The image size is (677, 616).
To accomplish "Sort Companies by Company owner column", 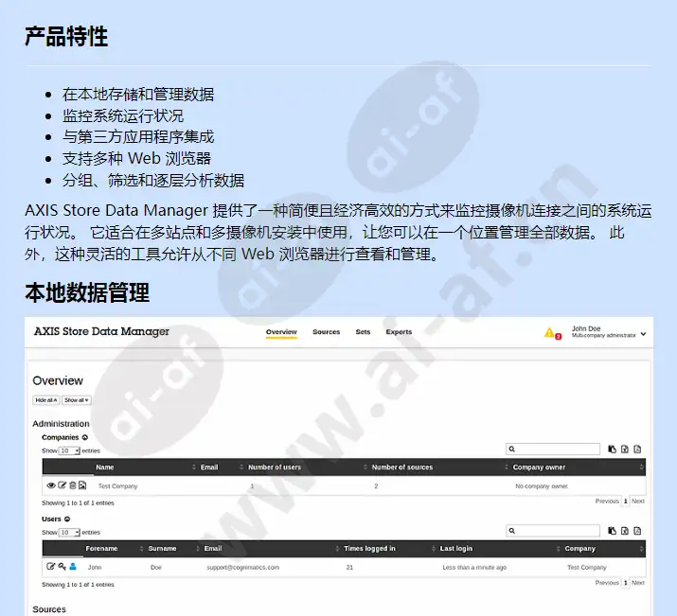I will coord(539,467).
